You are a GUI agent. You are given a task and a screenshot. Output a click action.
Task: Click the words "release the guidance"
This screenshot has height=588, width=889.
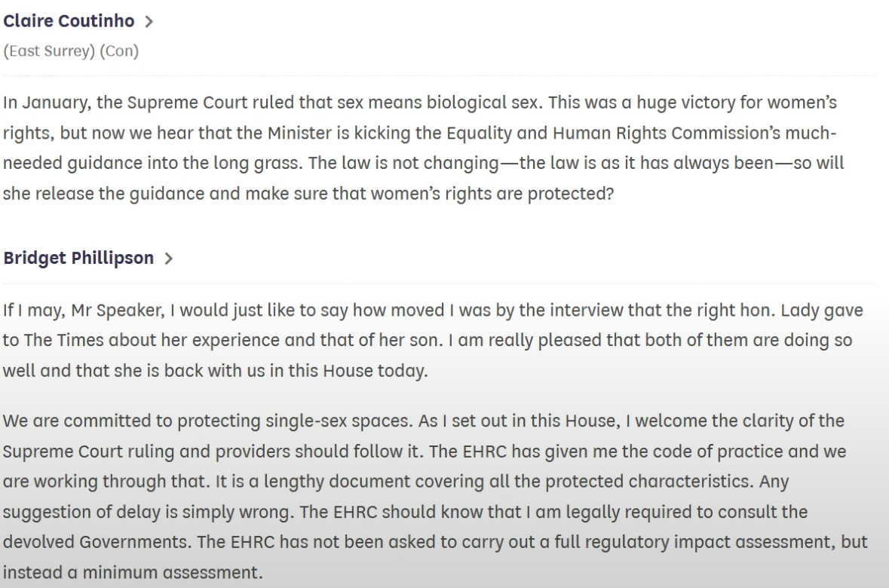point(93,193)
